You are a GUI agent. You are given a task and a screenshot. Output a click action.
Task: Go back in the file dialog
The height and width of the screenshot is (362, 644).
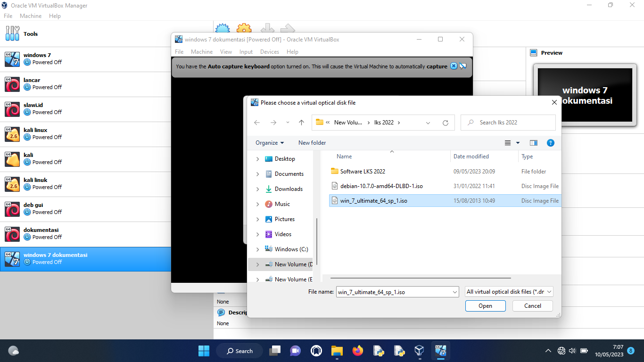257,123
